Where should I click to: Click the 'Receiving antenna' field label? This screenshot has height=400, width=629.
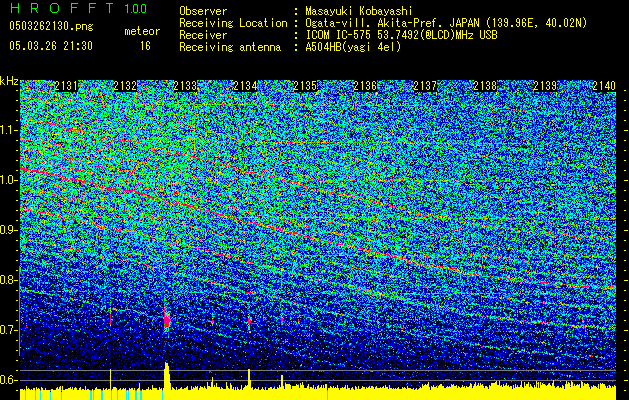pos(230,47)
